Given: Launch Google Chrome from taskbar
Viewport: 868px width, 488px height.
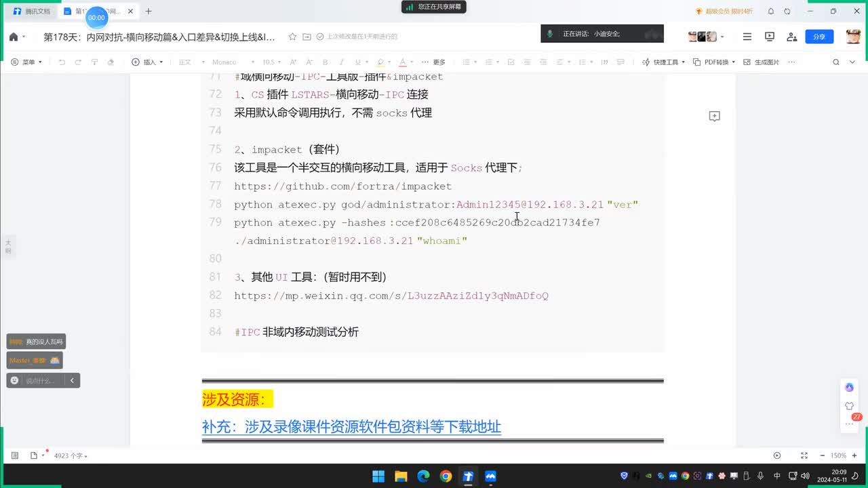Looking at the screenshot, I should [446, 476].
